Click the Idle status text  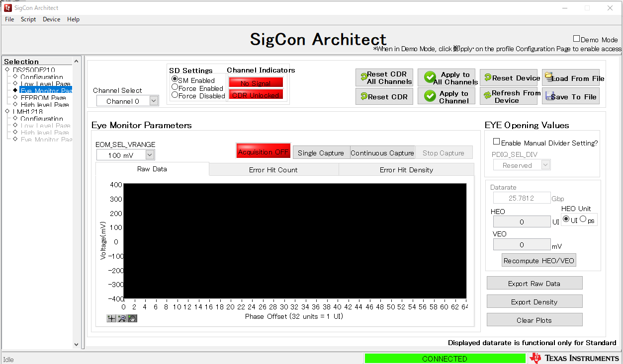8,359
